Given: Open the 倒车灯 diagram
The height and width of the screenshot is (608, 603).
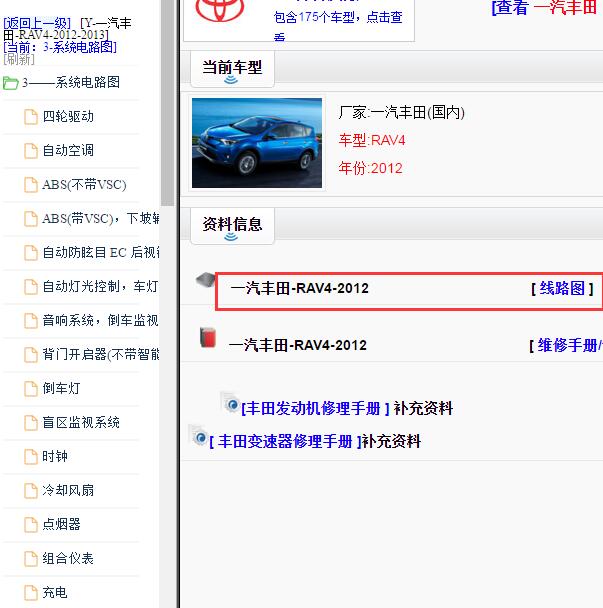Looking at the screenshot, I should [x=61, y=389].
